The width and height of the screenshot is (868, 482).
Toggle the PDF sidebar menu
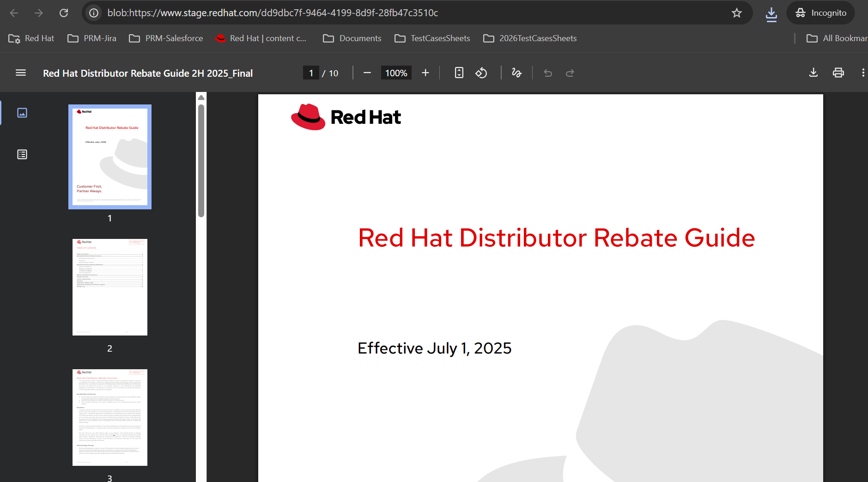[21, 73]
